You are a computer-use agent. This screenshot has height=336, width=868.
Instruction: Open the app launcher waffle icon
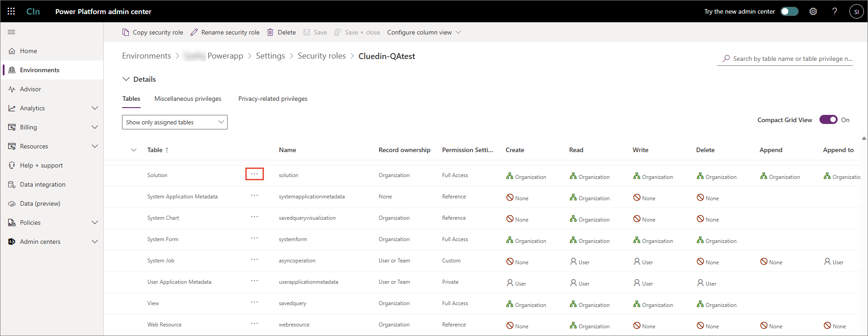[11, 11]
